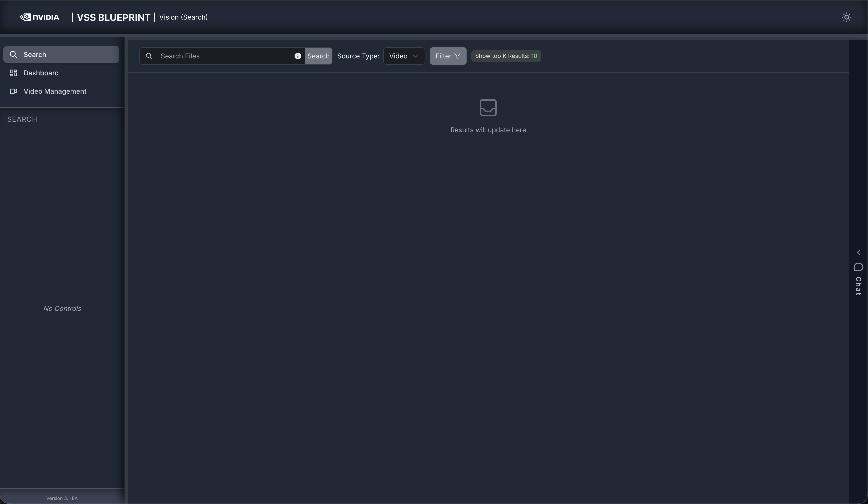Go to the Video Management label
The width and height of the screenshot is (868, 504).
click(x=55, y=91)
